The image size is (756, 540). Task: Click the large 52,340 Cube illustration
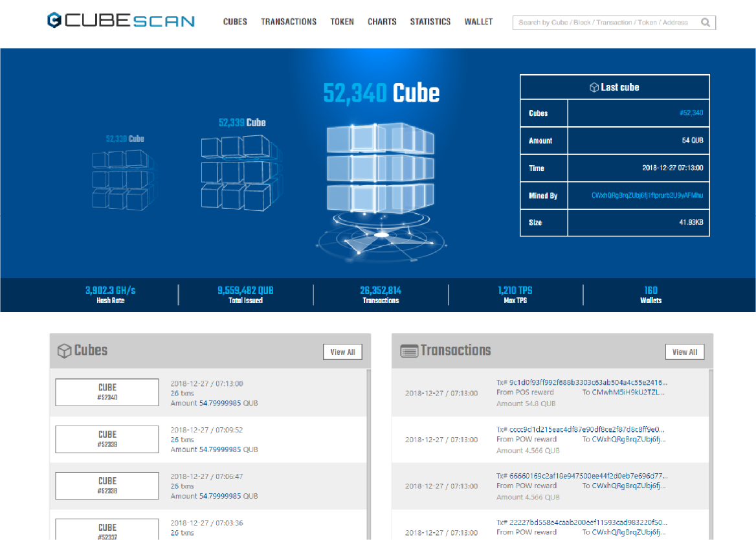[x=381, y=168]
